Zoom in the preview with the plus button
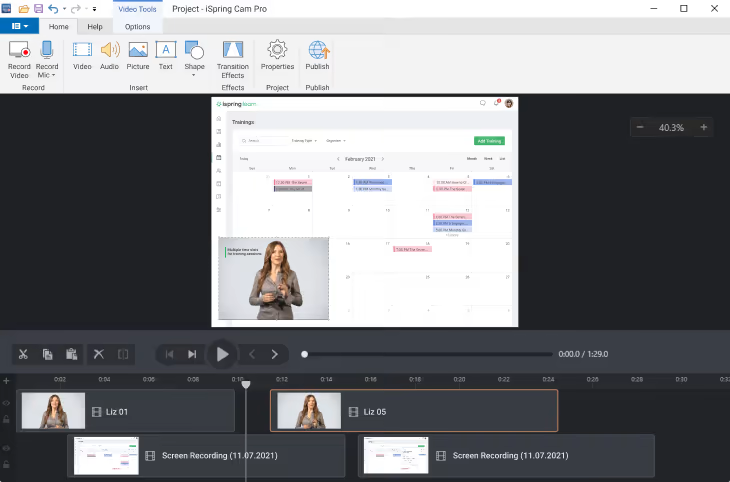The width and height of the screenshot is (730, 482). pyautogui.click(x=704, y=128)
